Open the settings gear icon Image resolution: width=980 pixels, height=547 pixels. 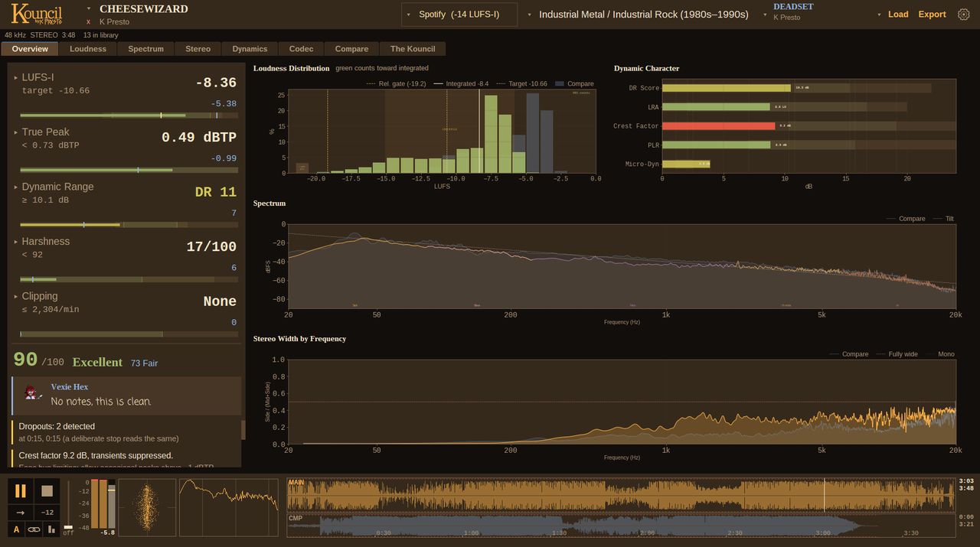[964, 15]
